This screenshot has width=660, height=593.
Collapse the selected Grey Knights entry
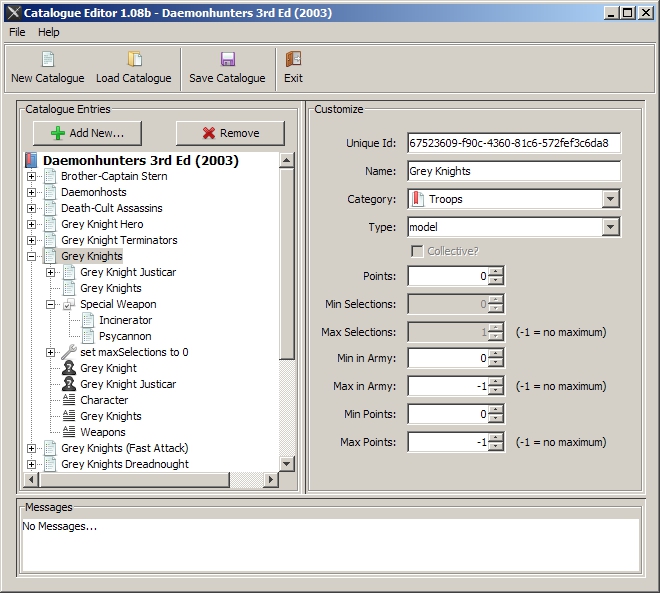click(x=31, y=256)
